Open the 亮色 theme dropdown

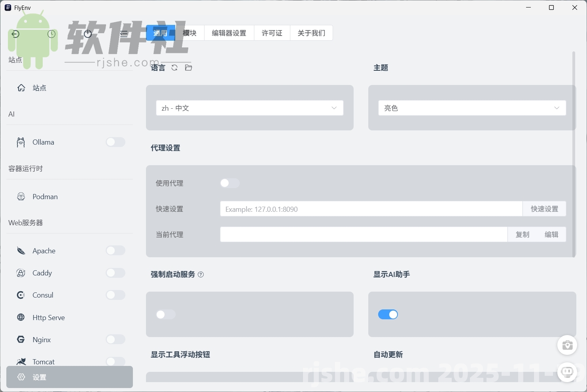pos(471,107)
